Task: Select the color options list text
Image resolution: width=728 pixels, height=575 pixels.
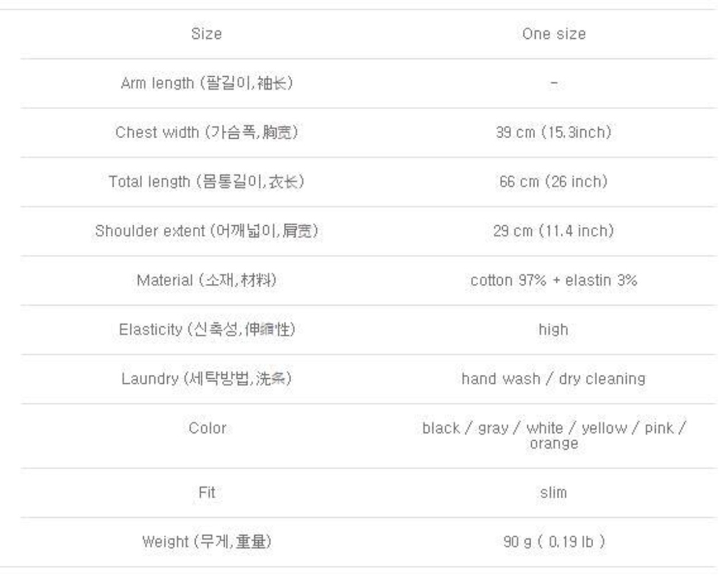Action: (x=553, y=436)
